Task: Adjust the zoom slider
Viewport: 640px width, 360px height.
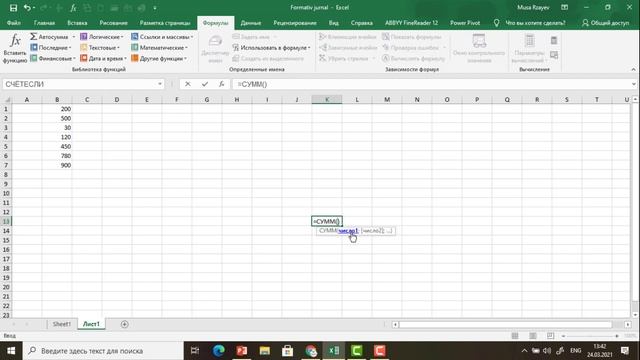Action: tap(591, 336)
